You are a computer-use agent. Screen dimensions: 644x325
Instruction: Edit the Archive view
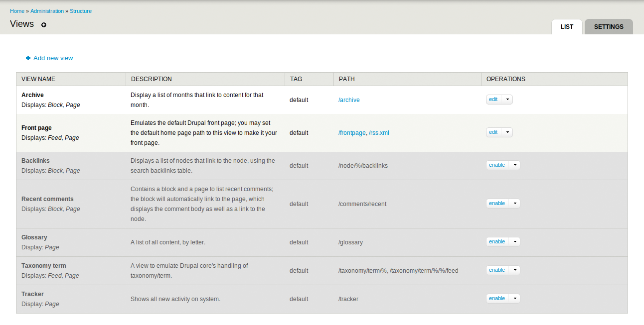(493, 100)
